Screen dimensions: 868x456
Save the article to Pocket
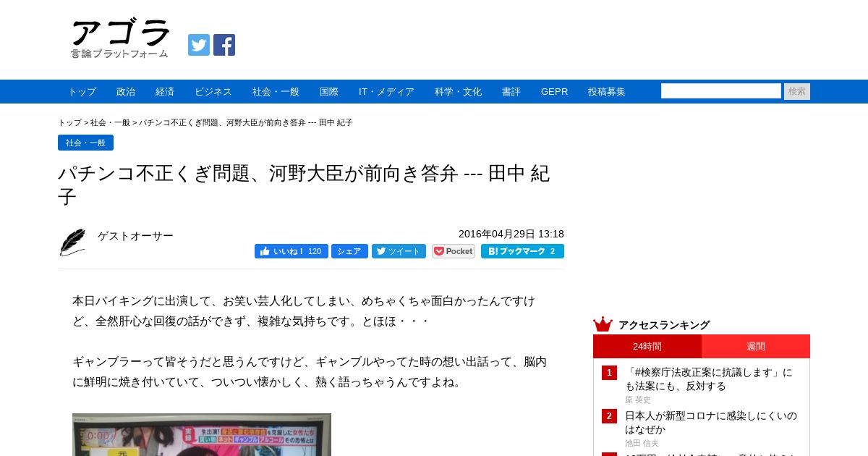point(454,251)
